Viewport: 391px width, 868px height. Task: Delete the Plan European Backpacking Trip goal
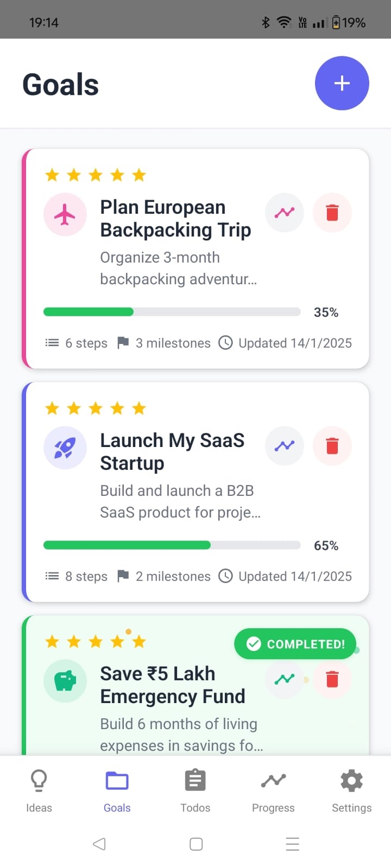coord(332,213)
